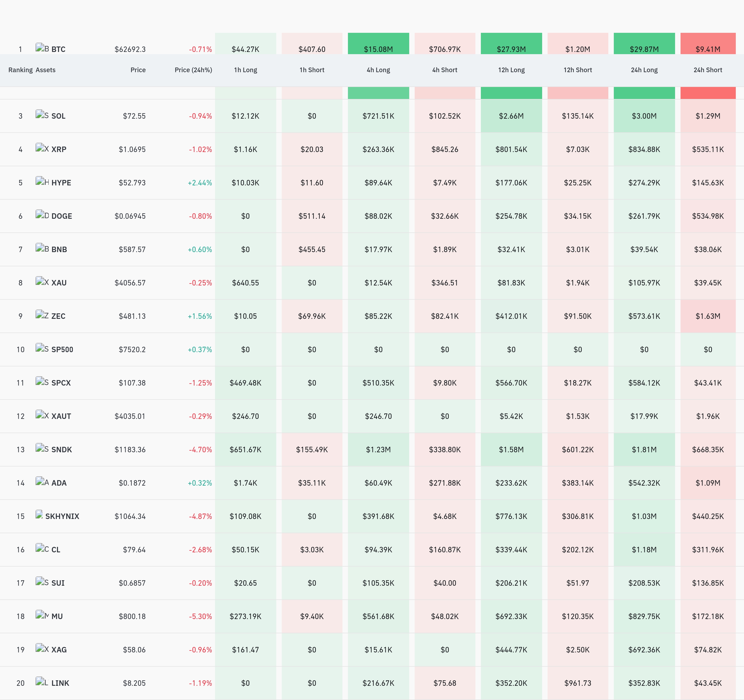Open the BTC asset name
This screenshot has height=700, width=744.
(58, 49)
